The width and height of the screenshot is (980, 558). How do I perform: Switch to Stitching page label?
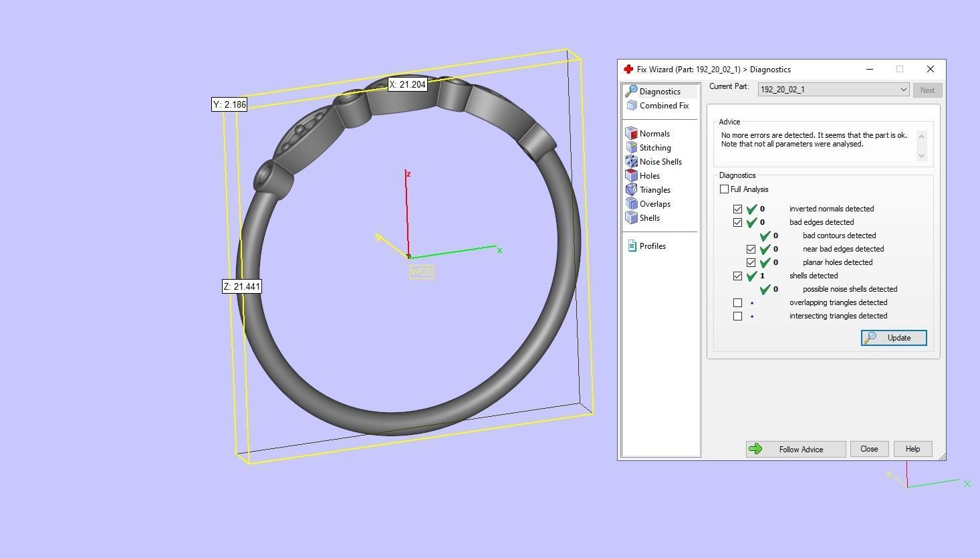click(655, 148)
